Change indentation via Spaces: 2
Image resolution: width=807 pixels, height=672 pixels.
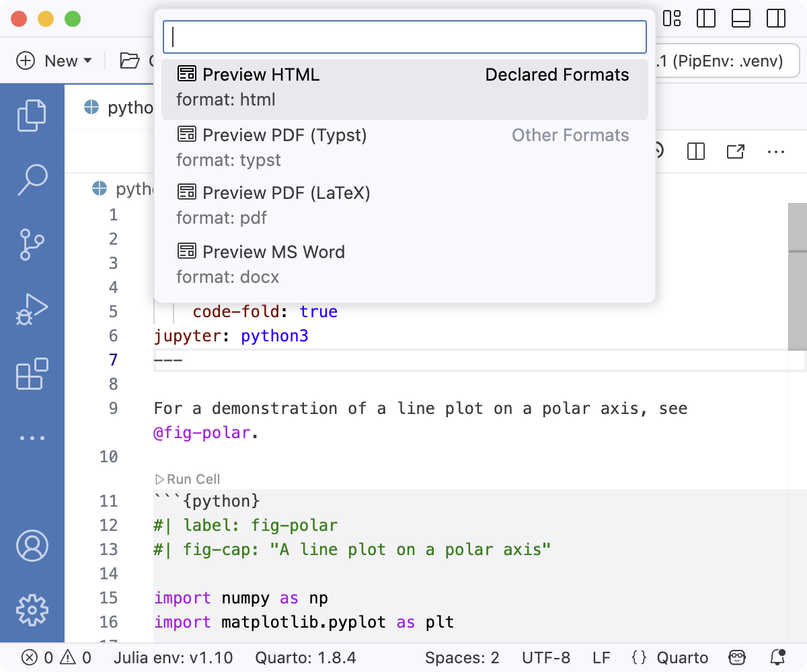click(462, 658)
